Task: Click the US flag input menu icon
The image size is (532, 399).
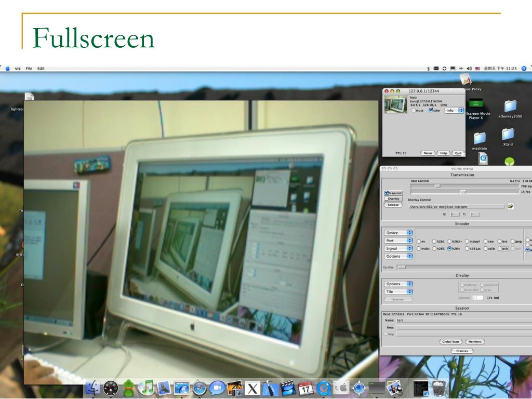Action: click(478, 68)
